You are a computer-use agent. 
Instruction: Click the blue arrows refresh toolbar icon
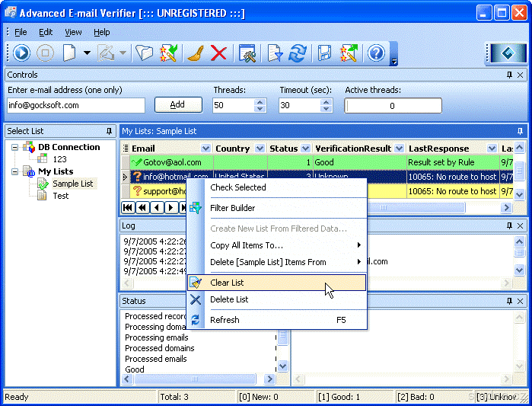pyautogui.click(x=298, y=53)
